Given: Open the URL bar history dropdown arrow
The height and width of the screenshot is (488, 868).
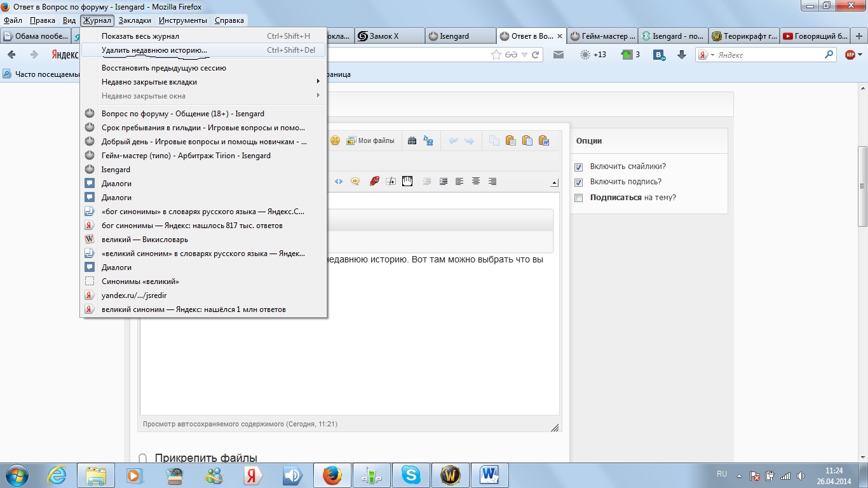Looking at the screenshot, I should point(524,55).
